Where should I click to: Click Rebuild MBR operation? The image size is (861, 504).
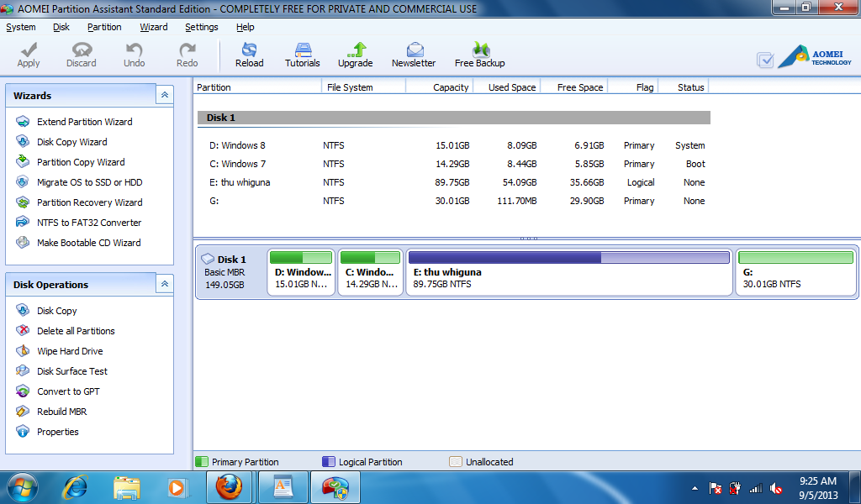(61, 412)
